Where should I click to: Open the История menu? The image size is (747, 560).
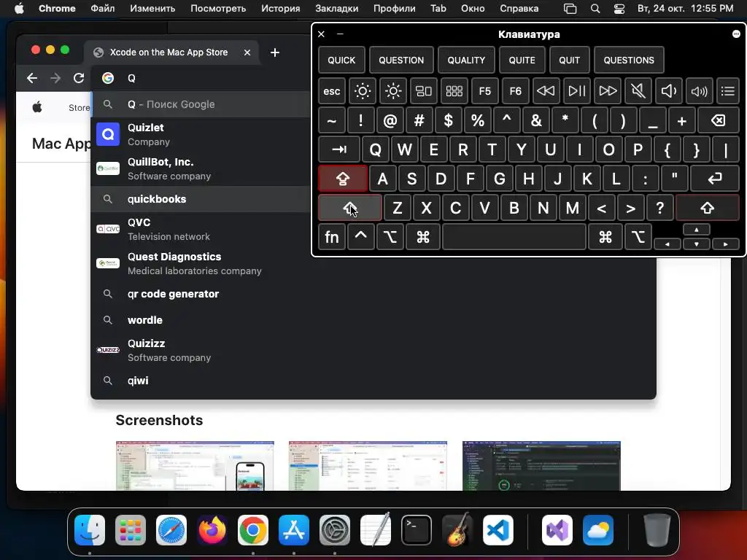[x=281, y=8]
